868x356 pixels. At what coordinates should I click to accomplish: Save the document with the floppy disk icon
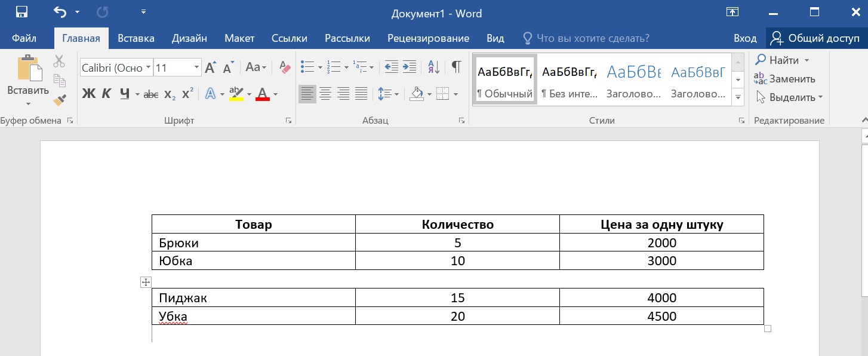[21, 12]
